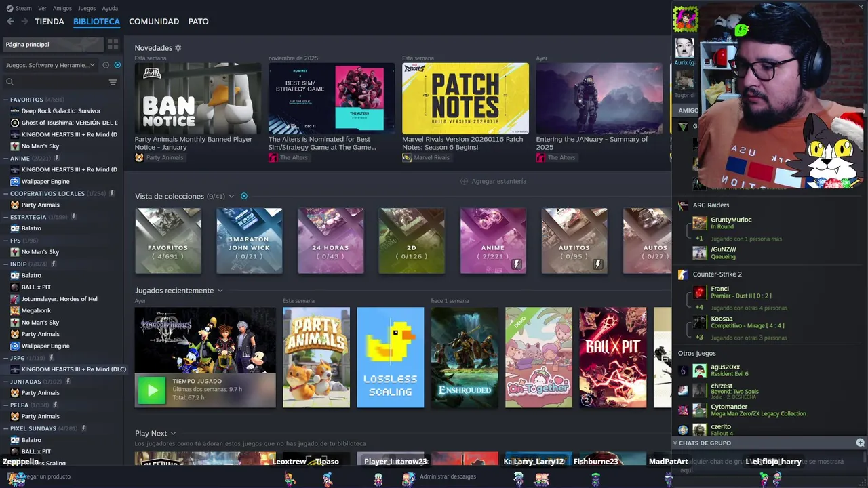Click the Deep Rock Galactic: Survivor icon
The width and height of the screenshot is (868, 488).
15,111
